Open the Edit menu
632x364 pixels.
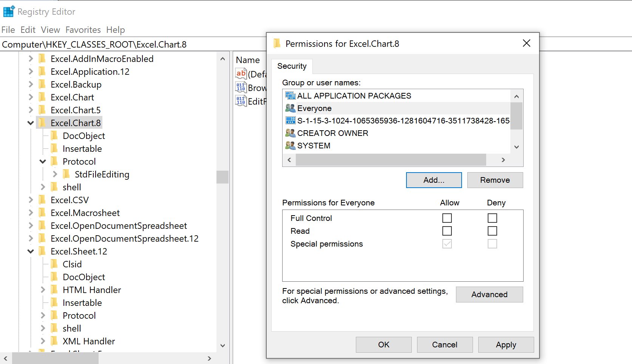28,30
